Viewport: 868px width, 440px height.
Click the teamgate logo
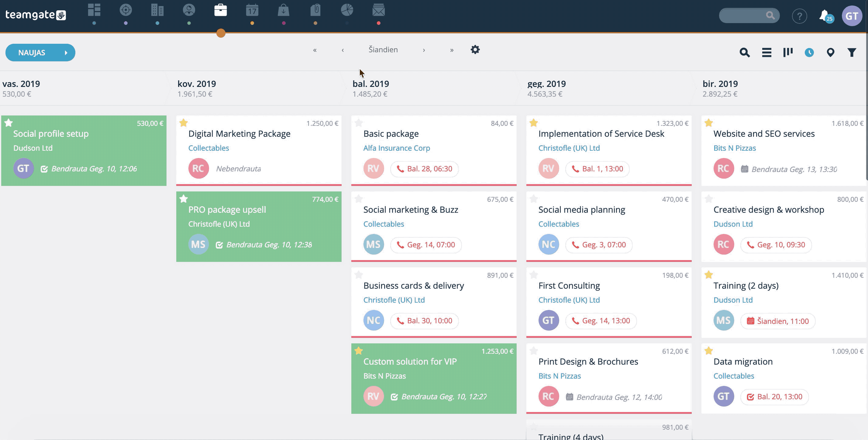(x=36, y=15)
